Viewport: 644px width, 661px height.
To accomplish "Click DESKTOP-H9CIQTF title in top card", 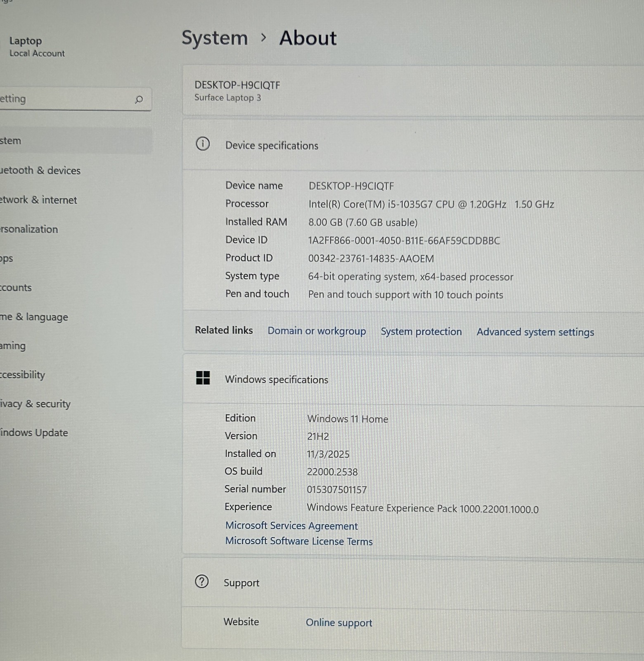I will (x=237, y=85).
